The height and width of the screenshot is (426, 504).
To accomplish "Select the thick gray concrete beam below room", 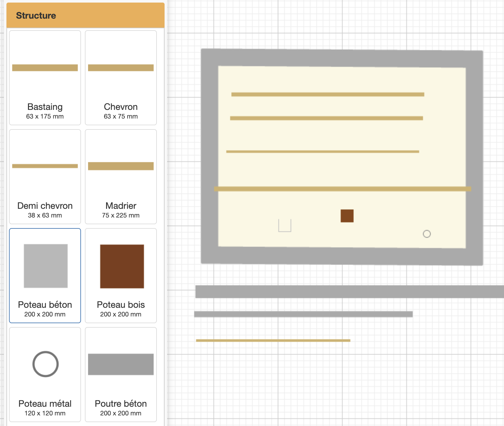I will [350, 292].
